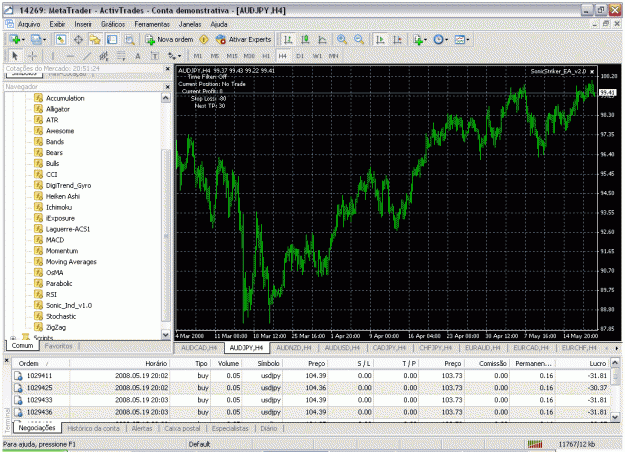Toggle the Chart Shift button
Screen dimensions: 625x452
pyautogui.click(x=397, y=39)
